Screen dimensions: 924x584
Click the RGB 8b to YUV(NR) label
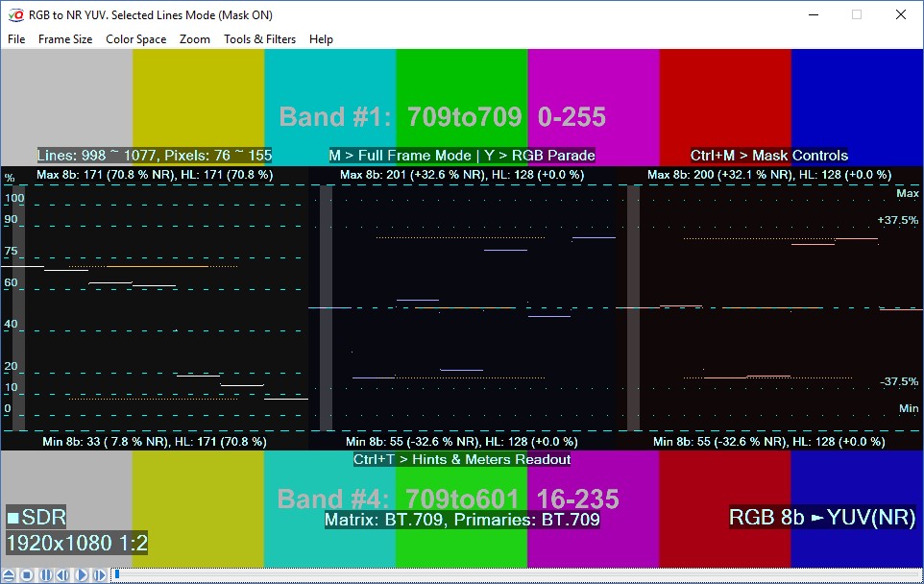822,518
